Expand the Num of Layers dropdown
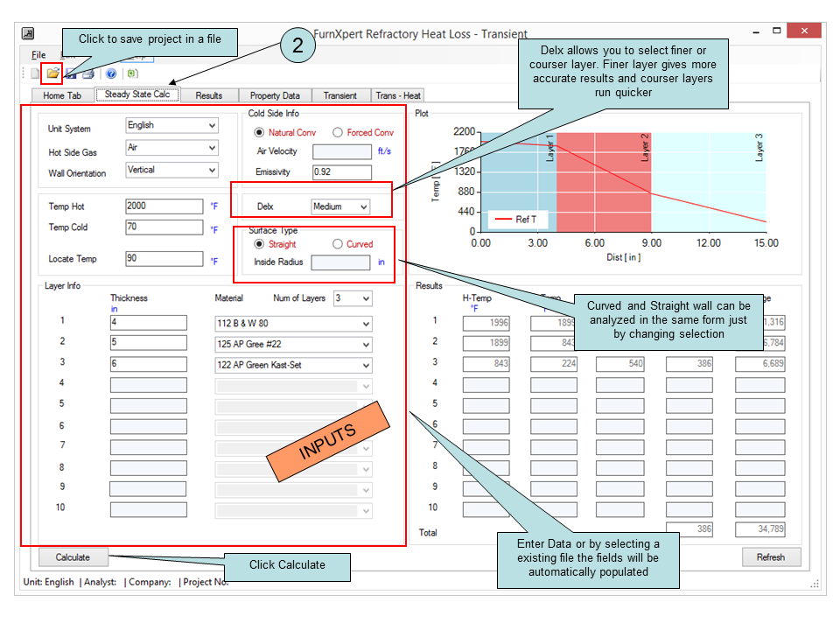The image size is (840, 630). [353, 298]
